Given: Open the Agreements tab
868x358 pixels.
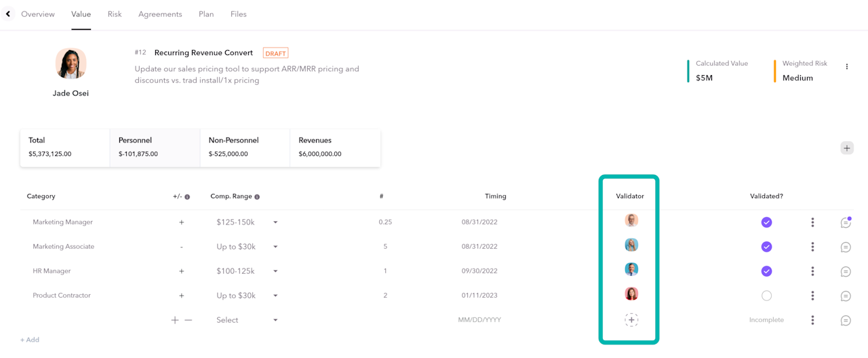Looking at the screenshot, I should coord(160,14).
